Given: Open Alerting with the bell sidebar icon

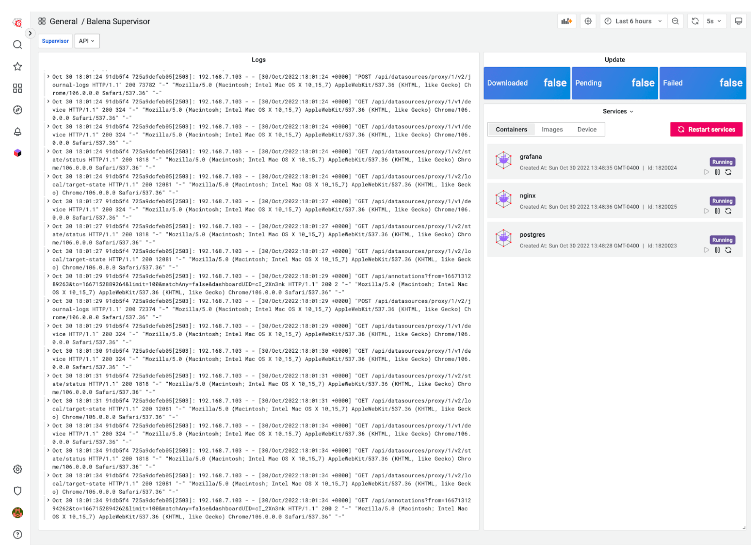Looking at the screenshot, I should (17, 132).
